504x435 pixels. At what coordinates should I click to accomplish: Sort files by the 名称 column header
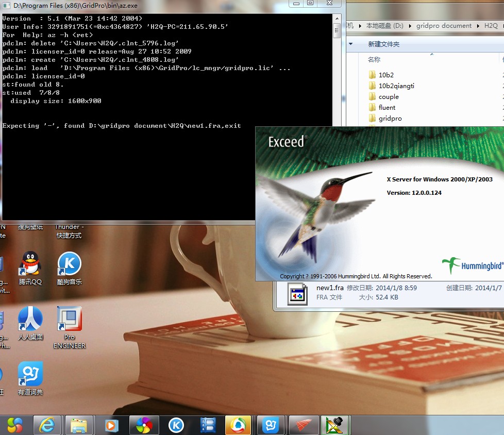coord(374,60)
